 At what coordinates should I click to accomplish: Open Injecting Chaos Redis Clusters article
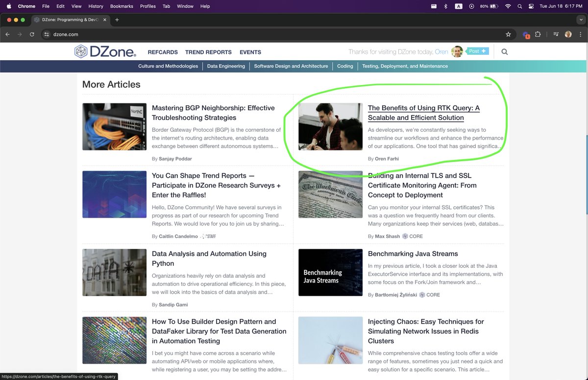(426, 331)
